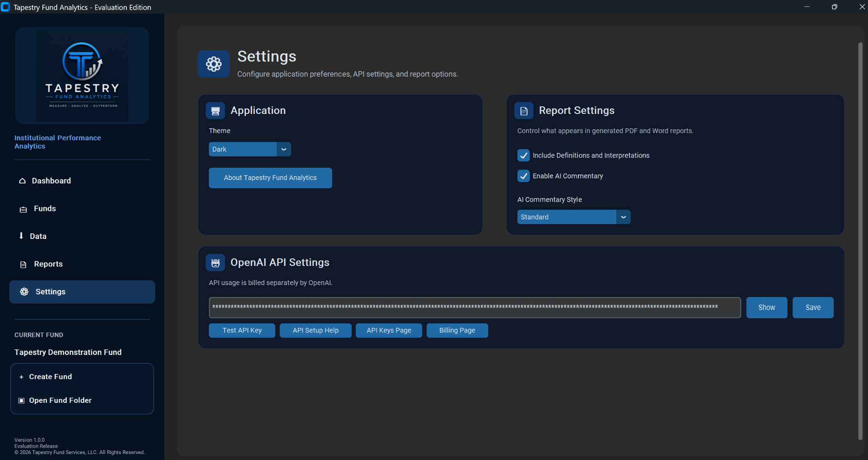Click the large Settings gear header icon
Image resolution: width=868 pixels, height=460 pixels.
point(214,64)
